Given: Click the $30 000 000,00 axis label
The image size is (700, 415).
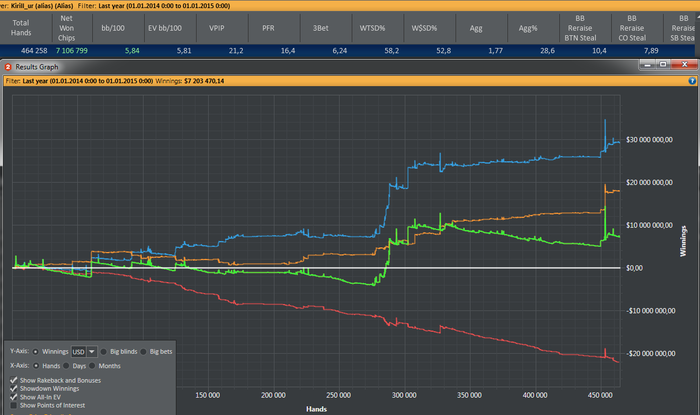Looking at the screenshot, I should pyautogui.click(x=649, y=140).
